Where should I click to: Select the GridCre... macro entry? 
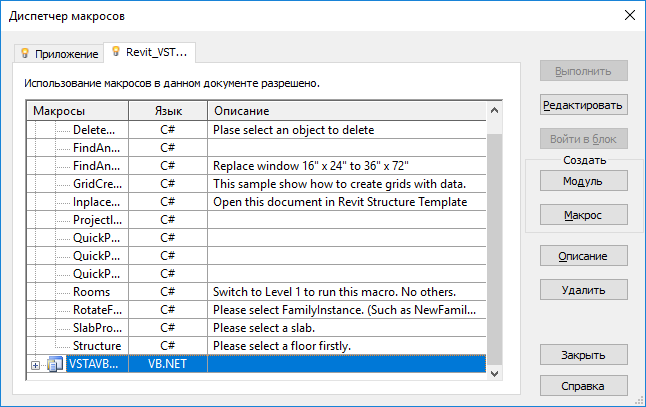(95, 184)
